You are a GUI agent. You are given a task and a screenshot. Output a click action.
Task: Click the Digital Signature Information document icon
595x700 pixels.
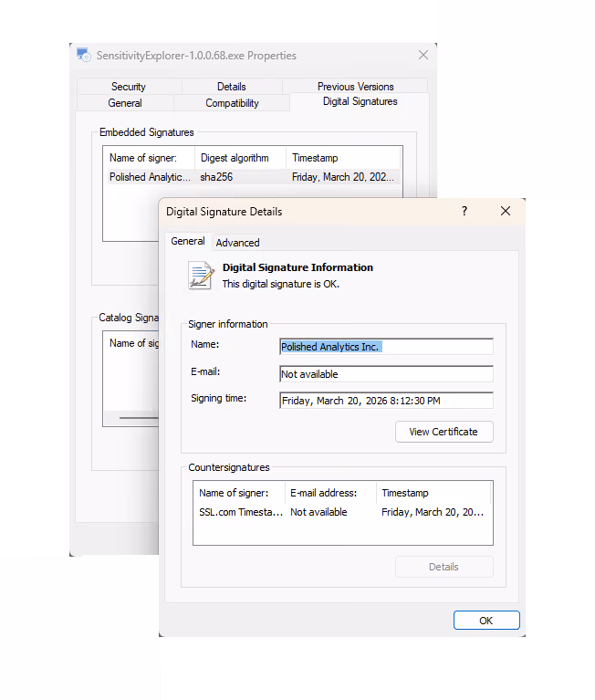coord(201,276)
